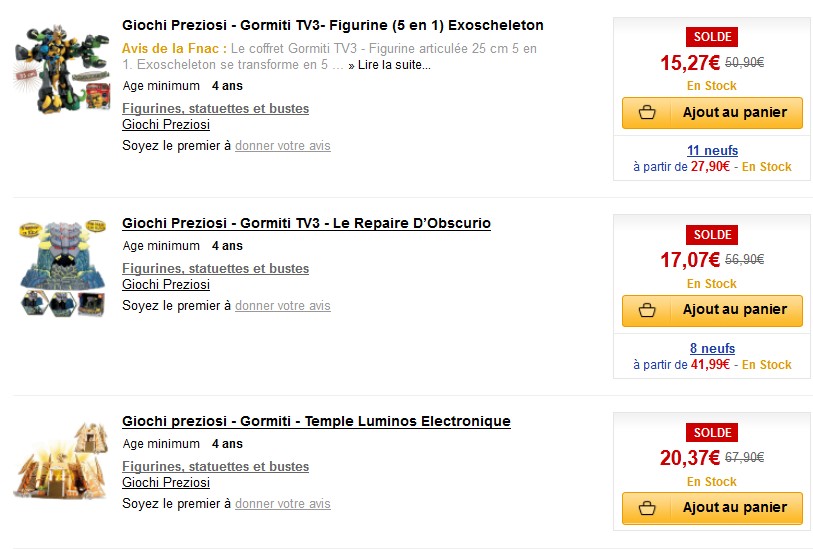Viewport: 813px width, 549px height.
Task: Click donner votre avis for Exoscheleton
Action: [x=283, y=146]
